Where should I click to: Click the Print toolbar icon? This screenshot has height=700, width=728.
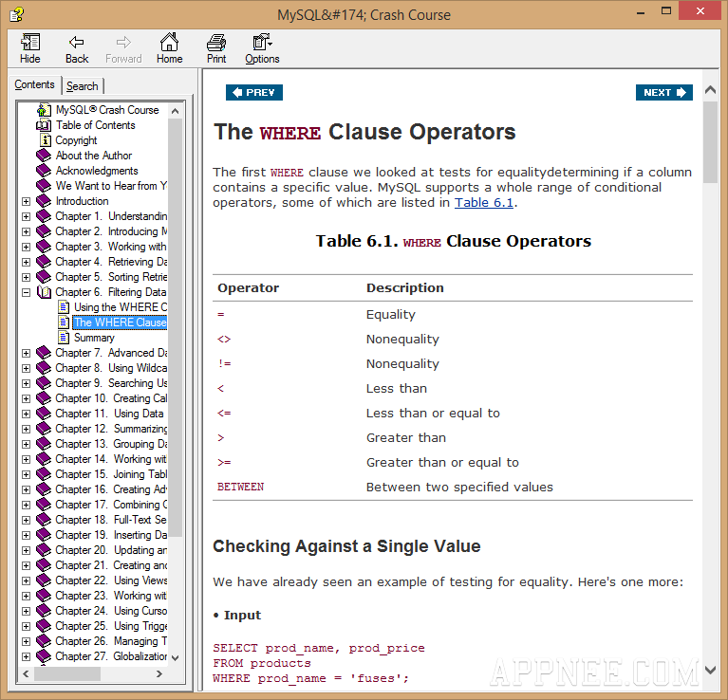point(216,43)
